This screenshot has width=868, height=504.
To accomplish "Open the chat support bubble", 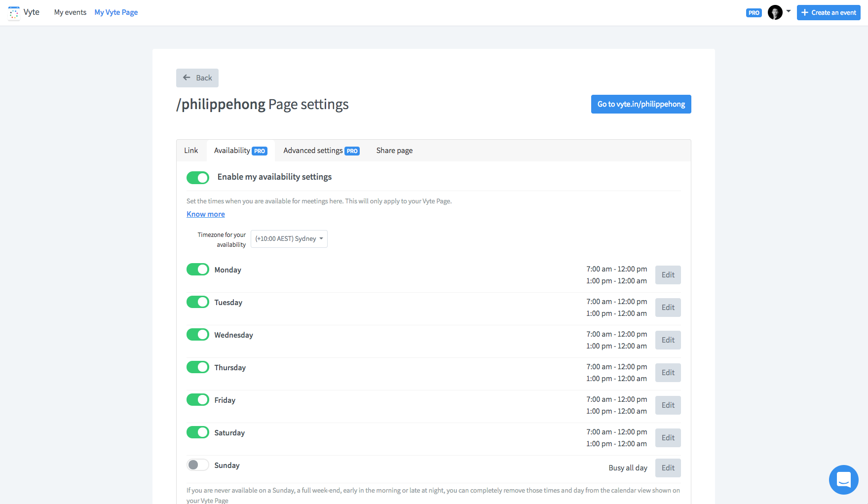I will point(843,479).
